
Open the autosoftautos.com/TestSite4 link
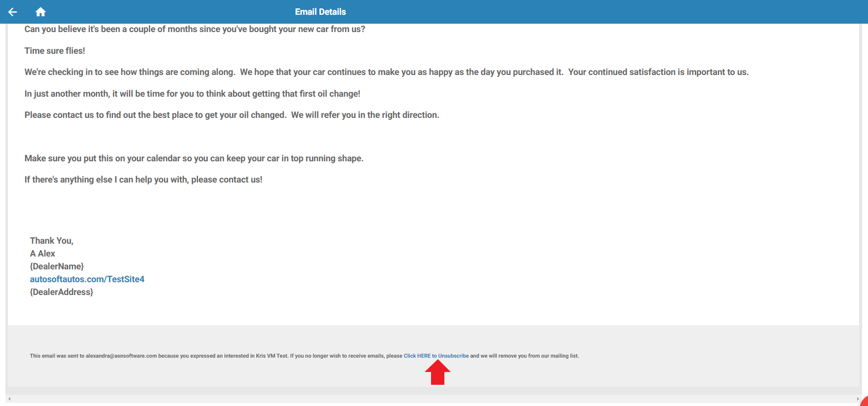click(87, 279)
